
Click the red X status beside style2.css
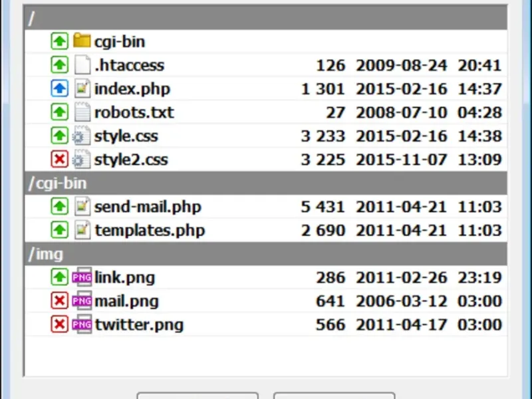[60, 160]
